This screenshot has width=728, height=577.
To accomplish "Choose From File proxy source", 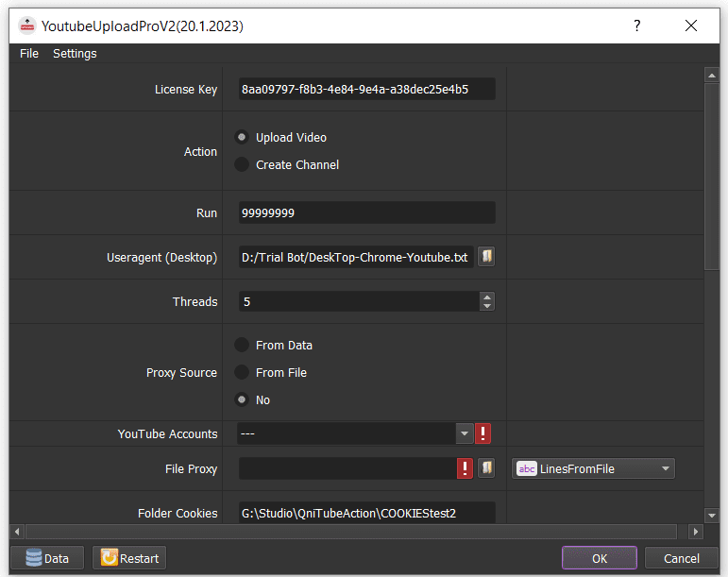I will click(x=271, y=372).
